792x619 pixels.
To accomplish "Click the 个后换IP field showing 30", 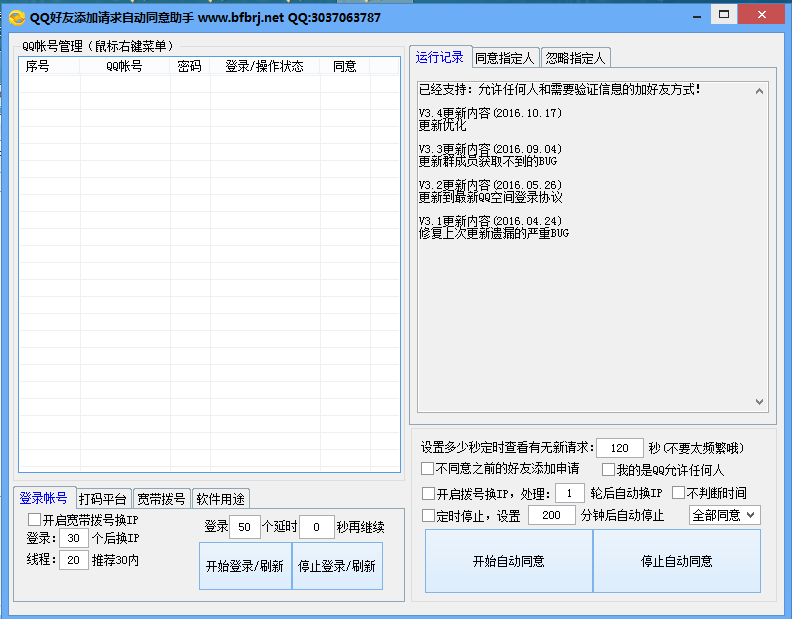I will click(74, 538).
